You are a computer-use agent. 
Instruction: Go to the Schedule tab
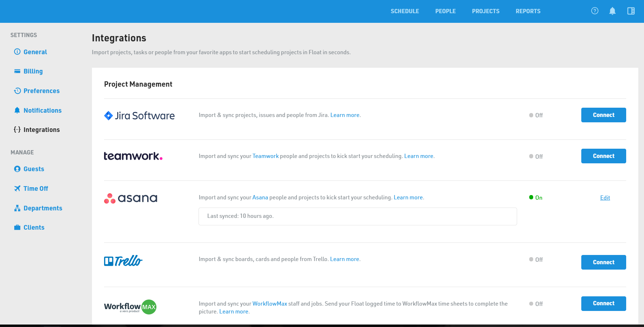(x=405, y=11)
